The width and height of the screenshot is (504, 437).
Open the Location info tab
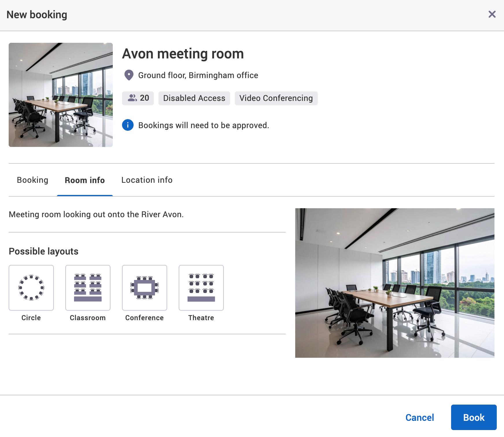[147, 180]
